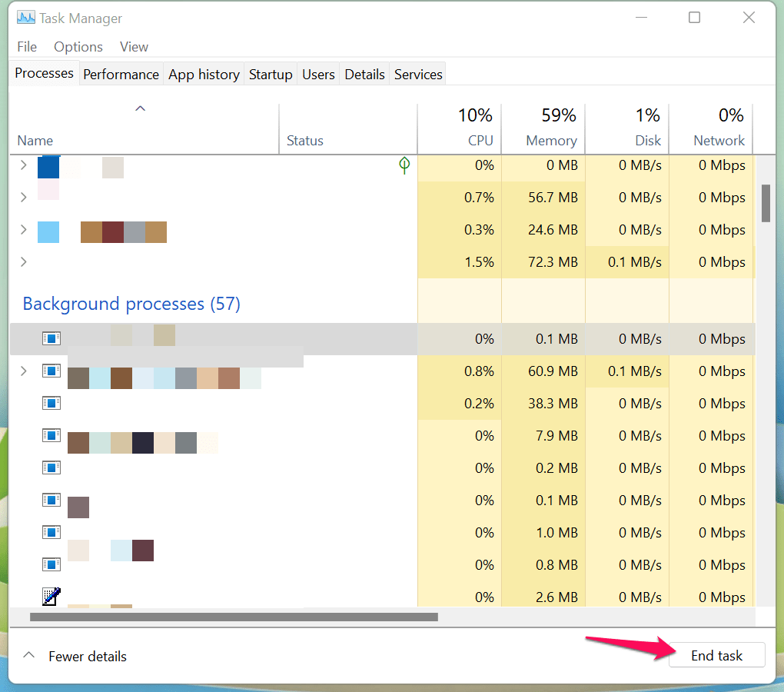The image size is (784, 692).
Task: Switch to the Performance tab
Action: pyautogui.click(x=121, y=75)
